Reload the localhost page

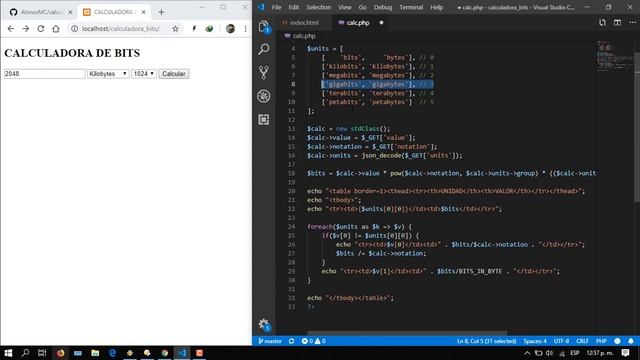40,29
